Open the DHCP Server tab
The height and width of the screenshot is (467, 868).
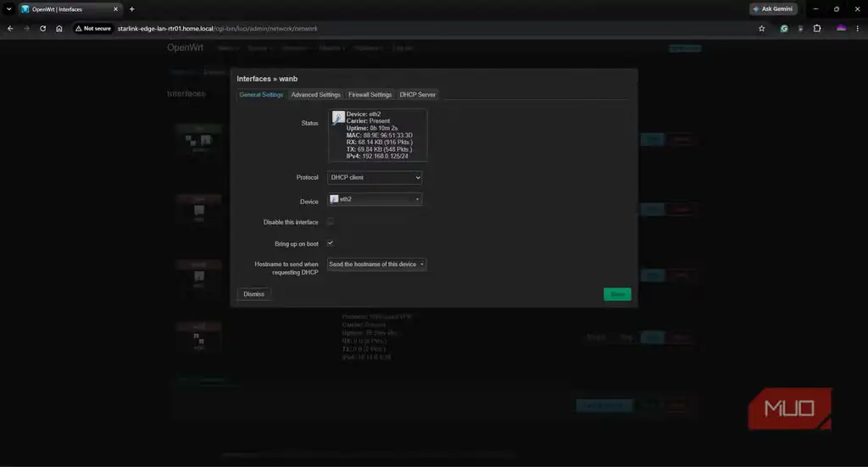click(417, 95)
